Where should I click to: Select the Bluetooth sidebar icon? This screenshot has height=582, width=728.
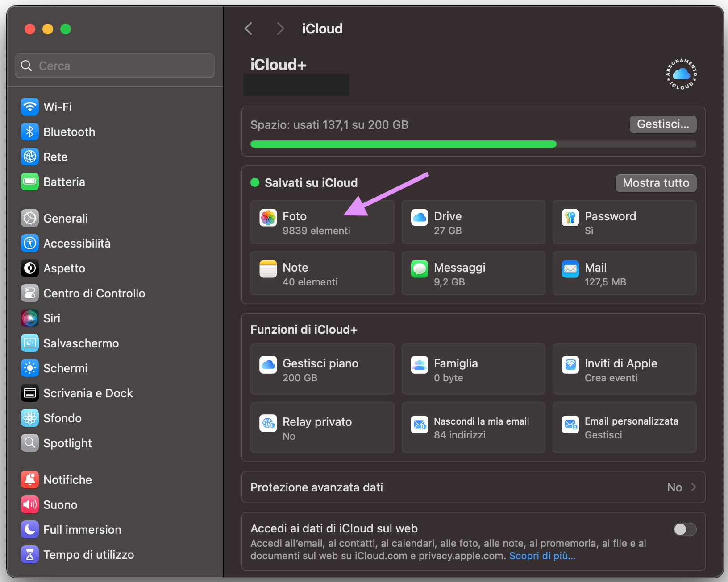29,132
